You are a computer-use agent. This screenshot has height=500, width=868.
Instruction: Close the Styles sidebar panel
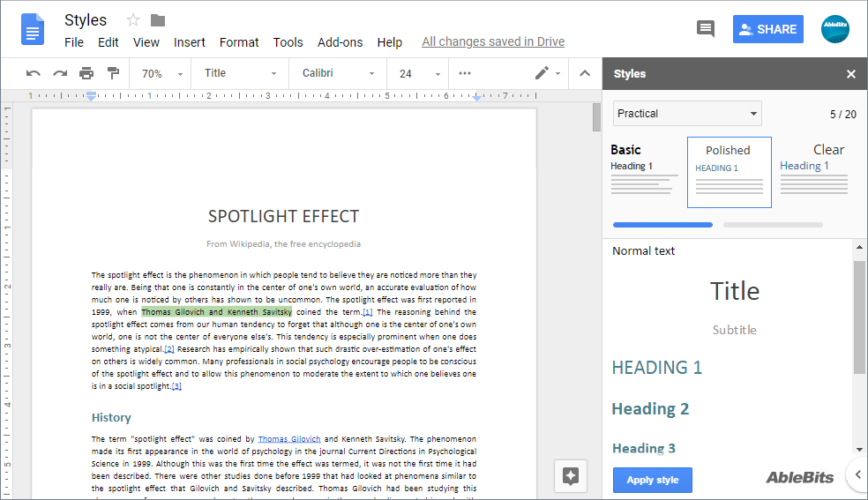click(x=851, y=73)
